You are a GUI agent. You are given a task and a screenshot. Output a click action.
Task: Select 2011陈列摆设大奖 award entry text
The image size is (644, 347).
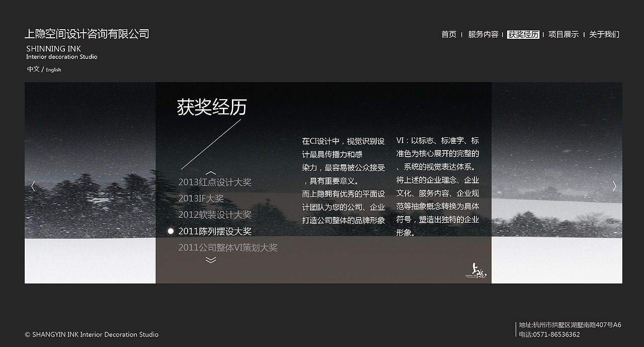(x=215, y=231)
